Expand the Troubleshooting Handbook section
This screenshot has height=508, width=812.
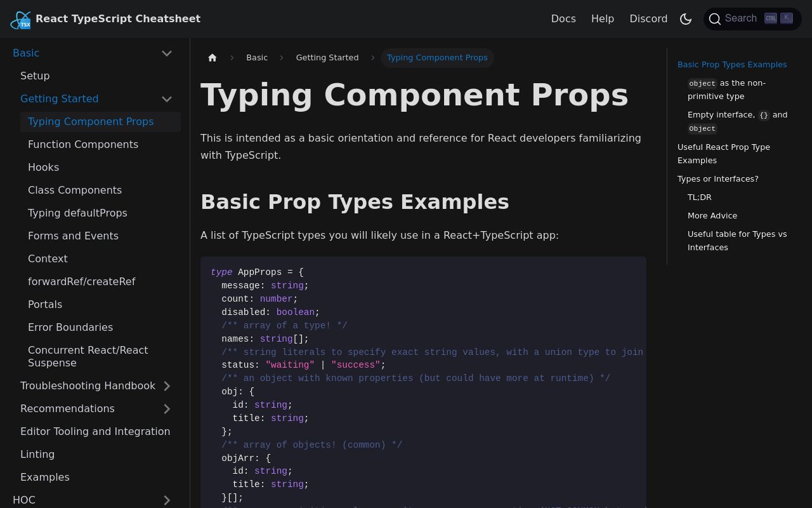(167, 385)
